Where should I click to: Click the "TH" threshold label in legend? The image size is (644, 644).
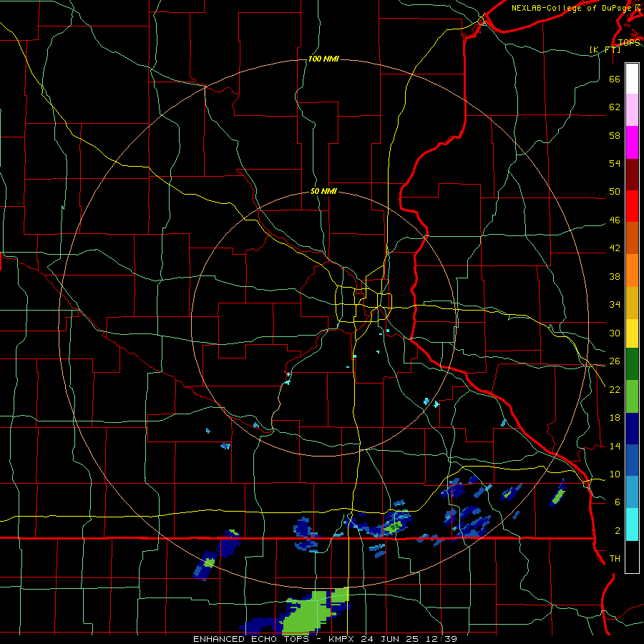[x=615, y=559]
